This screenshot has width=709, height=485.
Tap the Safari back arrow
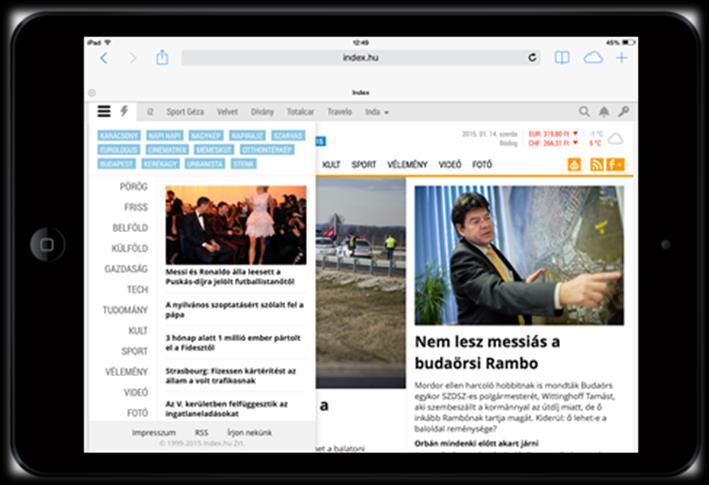coord(104,58)
